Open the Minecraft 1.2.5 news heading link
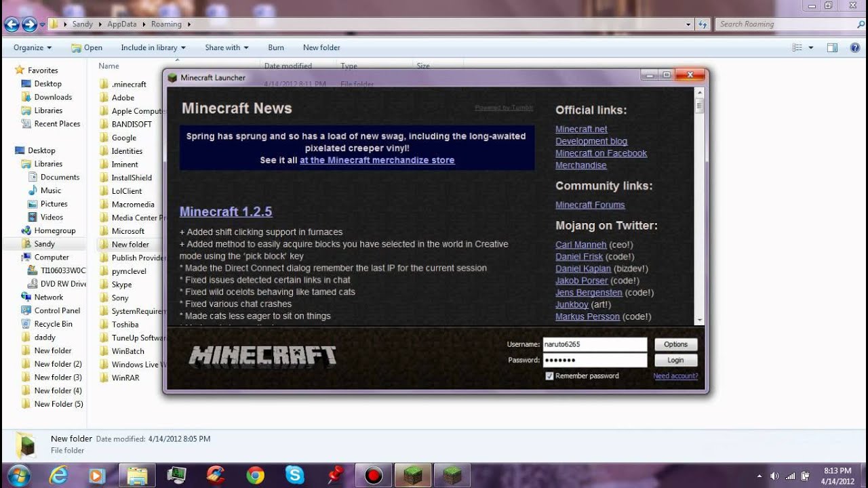 coord(226,211)
